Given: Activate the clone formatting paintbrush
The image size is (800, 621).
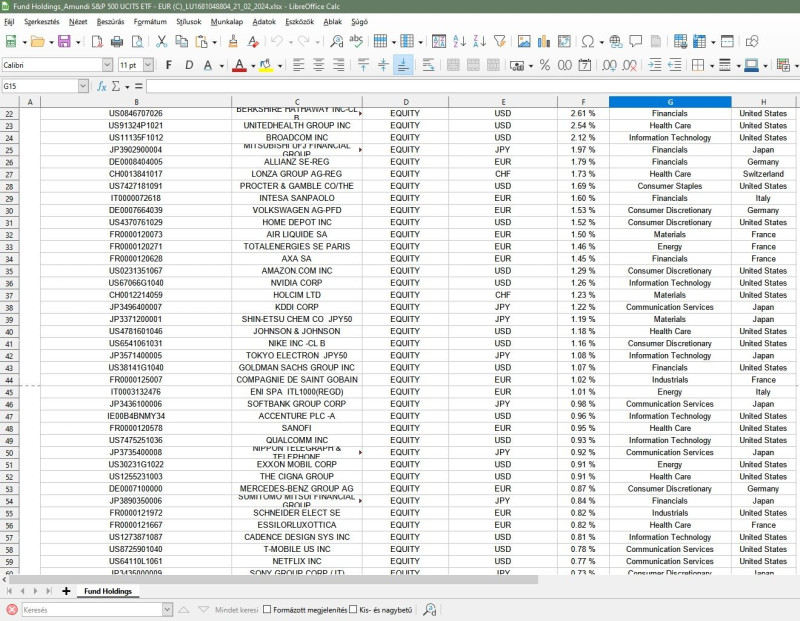Looking at the screenshot, I should coord(233,41).
